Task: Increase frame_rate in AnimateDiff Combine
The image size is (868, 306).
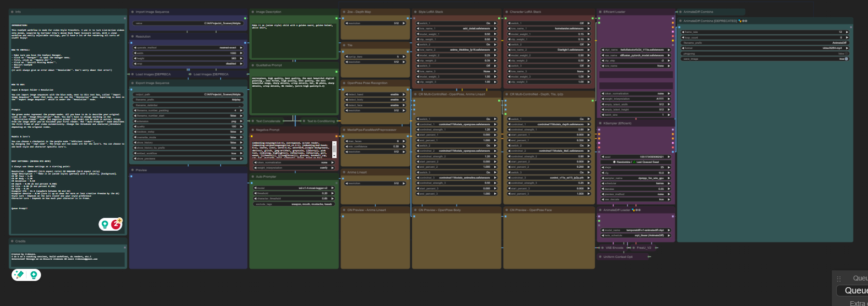Action: pyautogui.click(x=846, y=32)
